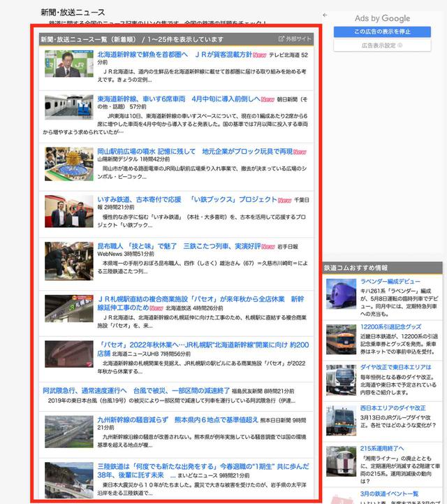Click 新聞・放送ニュース page heading

[73, 12]
